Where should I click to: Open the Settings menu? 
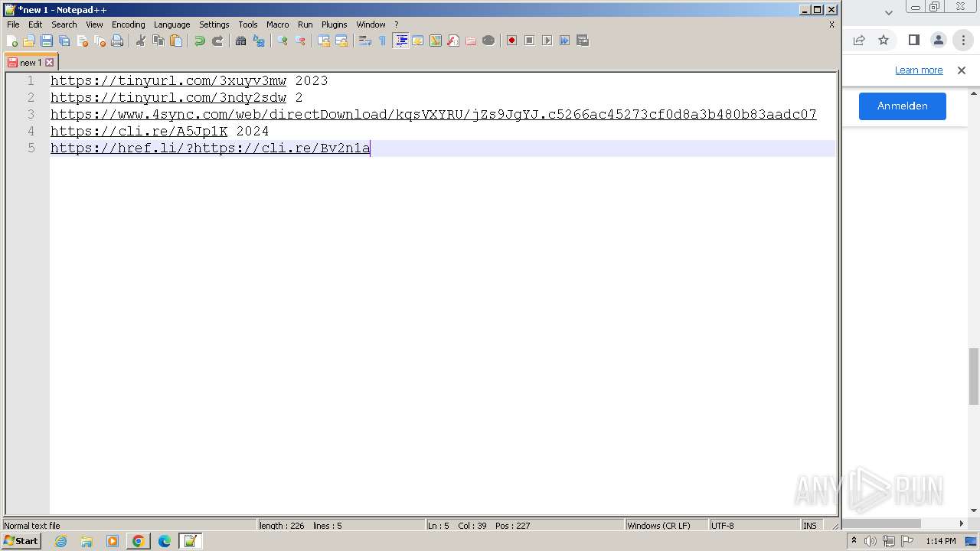(x=214, y=24)
